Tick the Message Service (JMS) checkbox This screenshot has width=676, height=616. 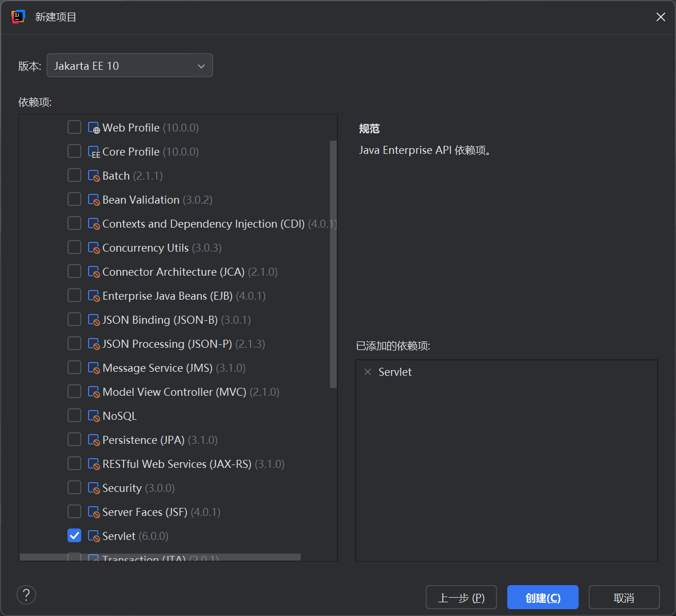click(x=74, y=367)
